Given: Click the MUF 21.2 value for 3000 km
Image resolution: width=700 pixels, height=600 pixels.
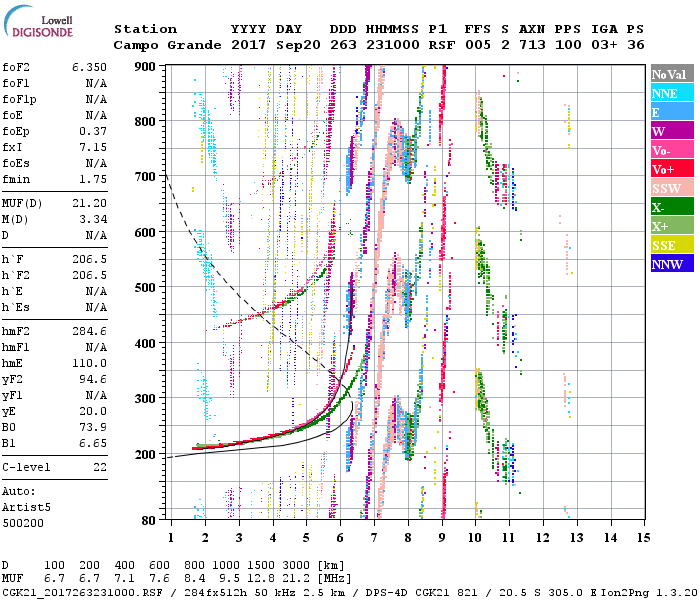Looking at the screenshot, I should (296, 579).
